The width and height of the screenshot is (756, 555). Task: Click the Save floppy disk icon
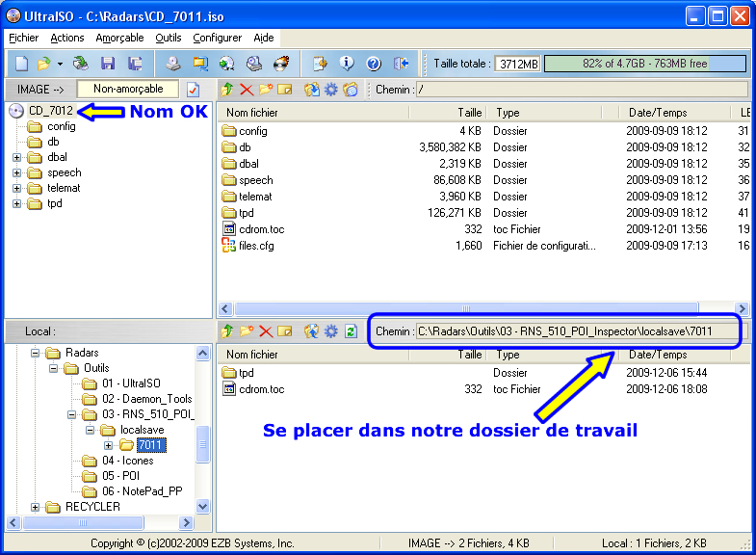(x=108, y=64)
